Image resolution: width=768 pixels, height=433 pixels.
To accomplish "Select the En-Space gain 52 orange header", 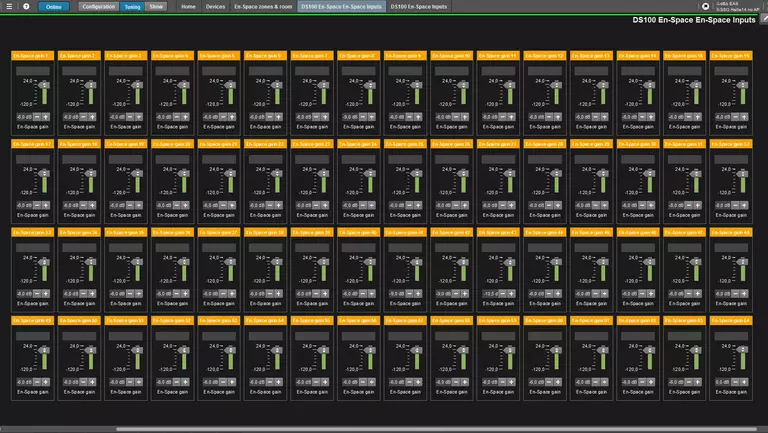I will click(x=172, y=320).
